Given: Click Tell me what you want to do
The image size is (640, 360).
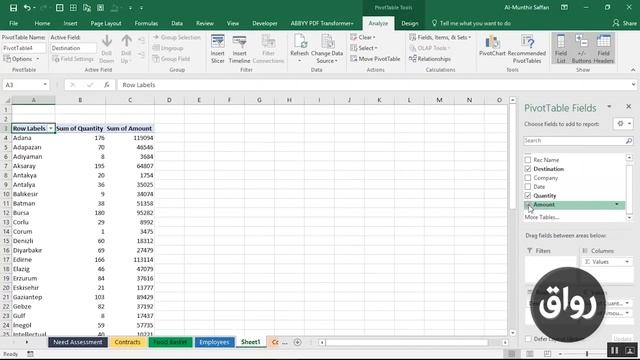Looking at the screenshot, I should (x=475, y=23).
